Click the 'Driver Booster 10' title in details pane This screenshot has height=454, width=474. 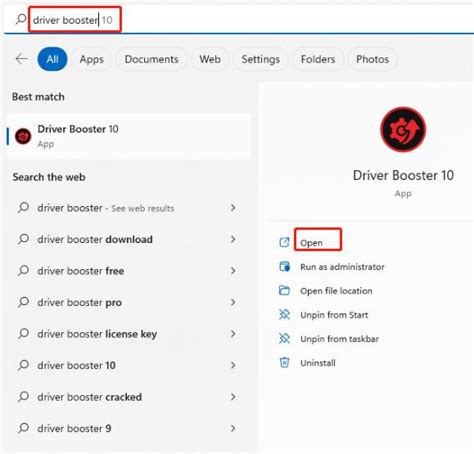[403, 175]
